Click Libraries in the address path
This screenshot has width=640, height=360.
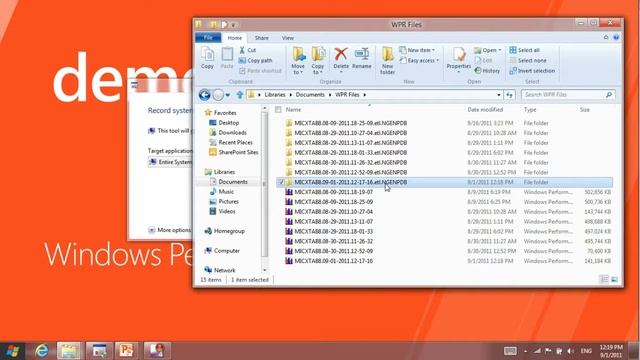(x=275, y=95)
